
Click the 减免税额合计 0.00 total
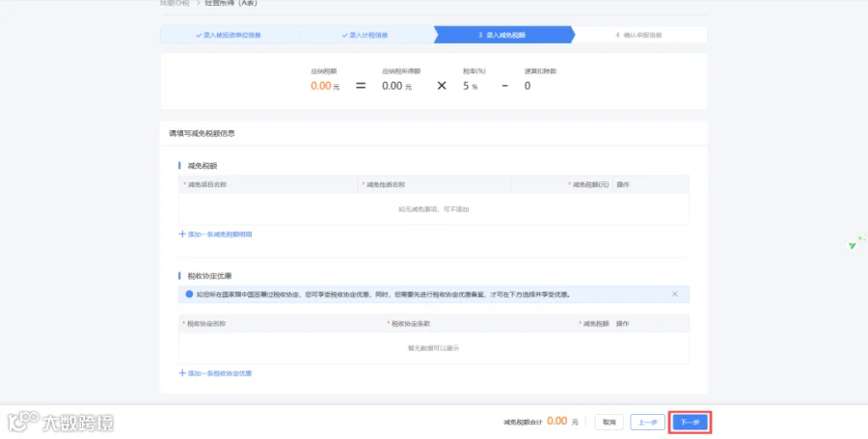(x=556, y=422)
